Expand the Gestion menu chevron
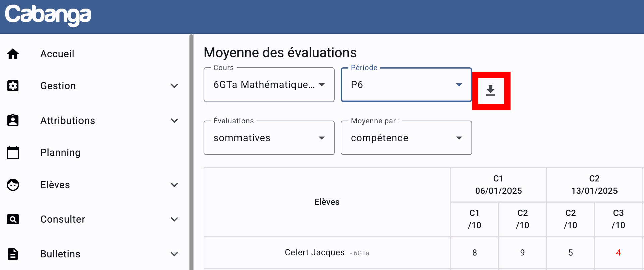The width and height of the screenshot is (644, 270). 174,86
